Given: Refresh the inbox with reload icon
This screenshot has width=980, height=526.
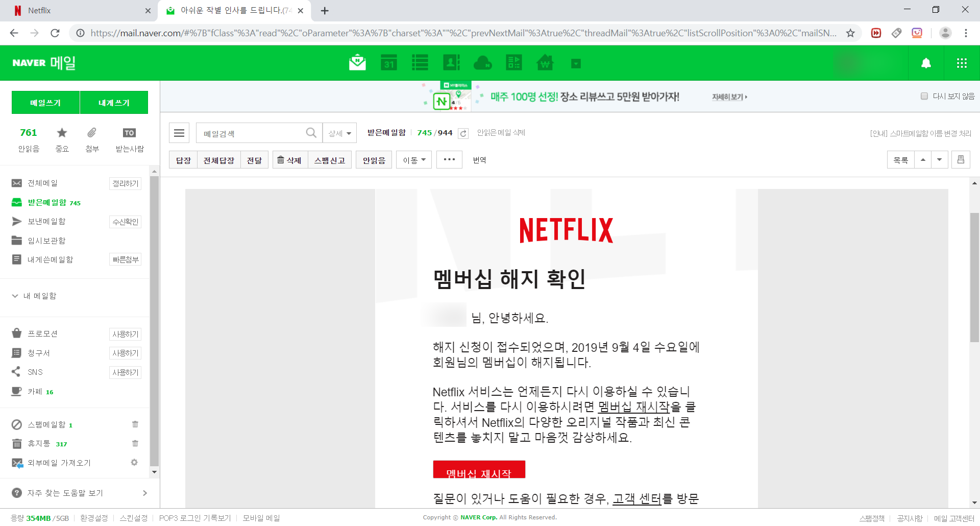Looking at the screenshot, I should [x=463, y=133].
